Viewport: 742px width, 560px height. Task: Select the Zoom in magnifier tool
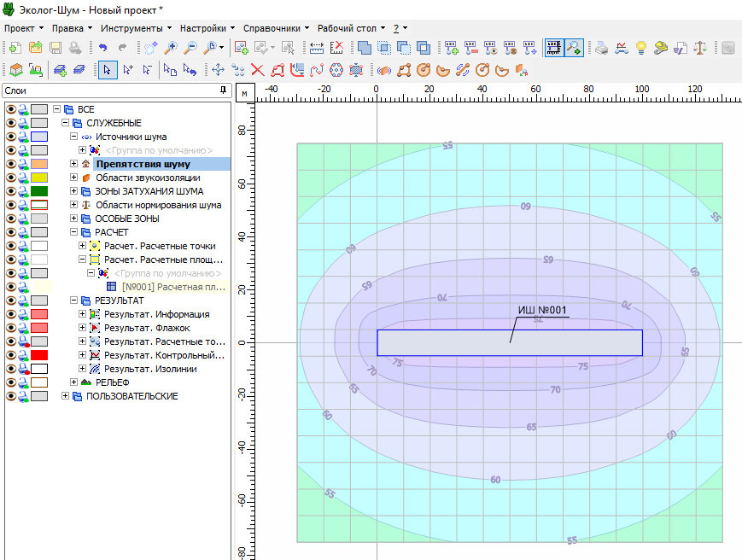tap(171, 48)
